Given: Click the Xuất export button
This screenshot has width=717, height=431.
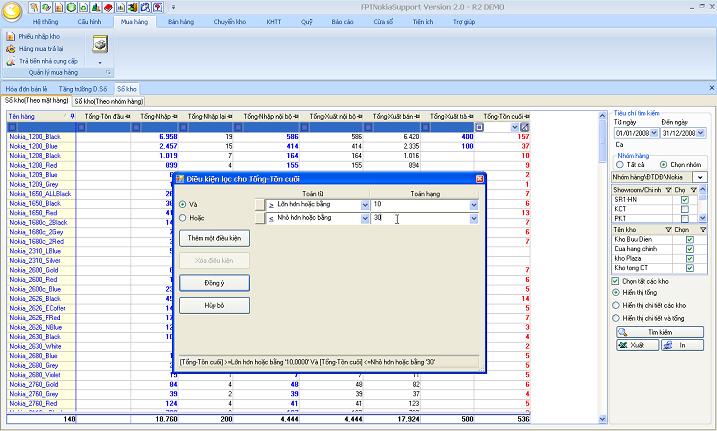Looking at the screenshot, I should (637, 345).
